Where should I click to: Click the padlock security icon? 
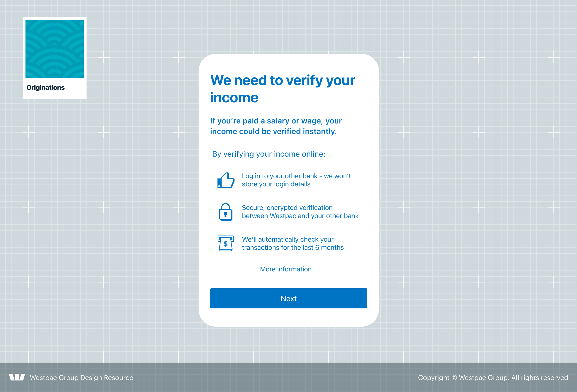(226, 212)
